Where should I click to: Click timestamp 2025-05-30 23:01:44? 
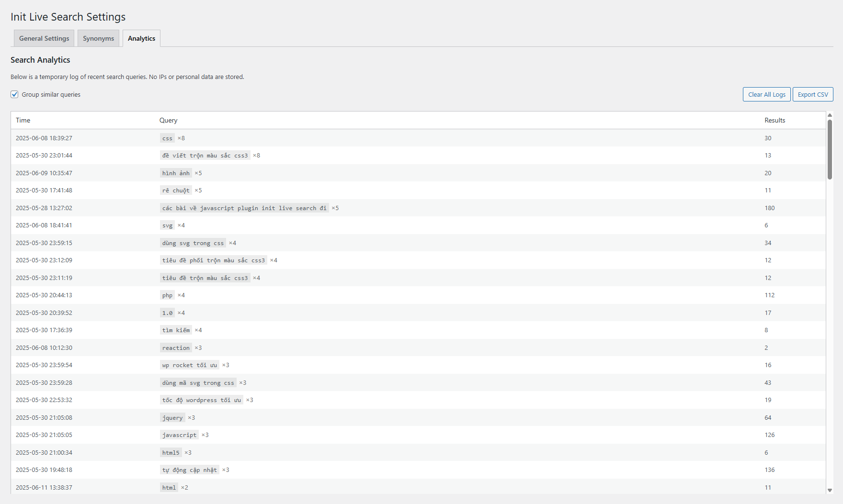point(44,156)
